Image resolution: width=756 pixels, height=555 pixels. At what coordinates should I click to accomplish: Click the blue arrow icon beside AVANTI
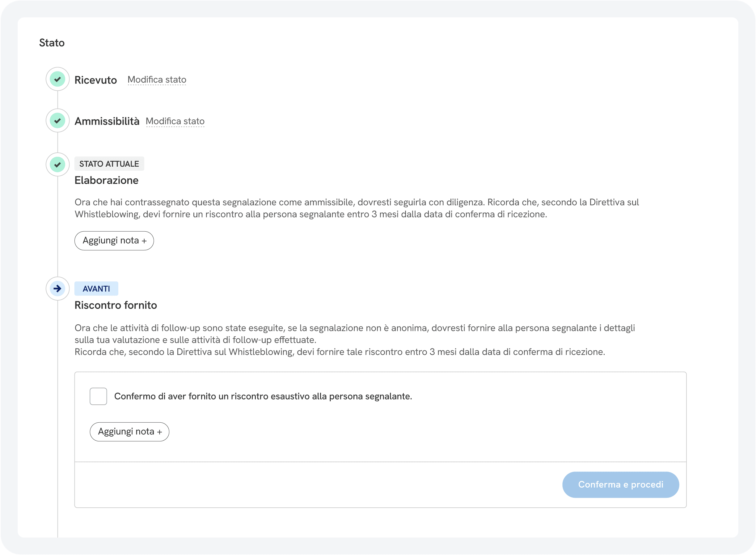tap(57, 288)
